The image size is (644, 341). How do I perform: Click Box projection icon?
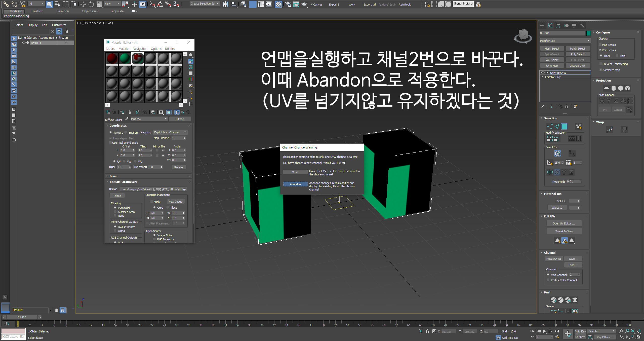[628, 88]
